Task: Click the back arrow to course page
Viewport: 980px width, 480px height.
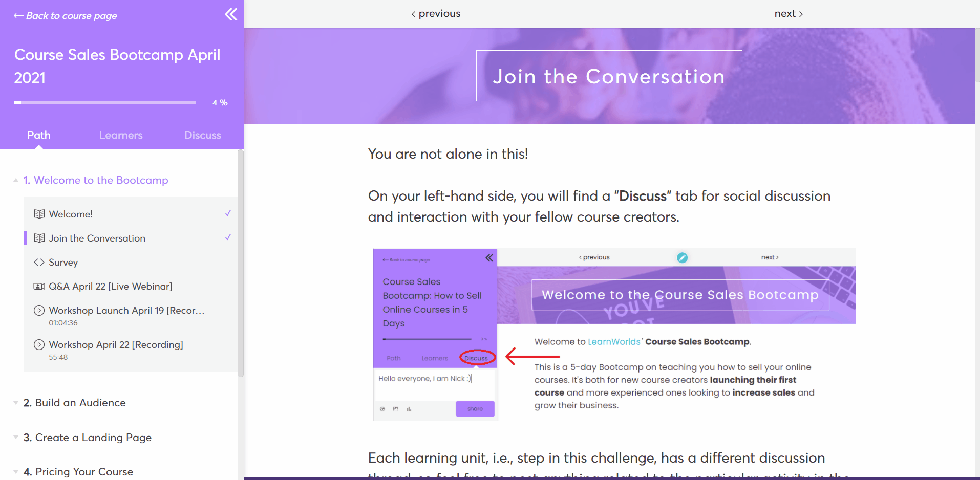Action: (18, 16)
